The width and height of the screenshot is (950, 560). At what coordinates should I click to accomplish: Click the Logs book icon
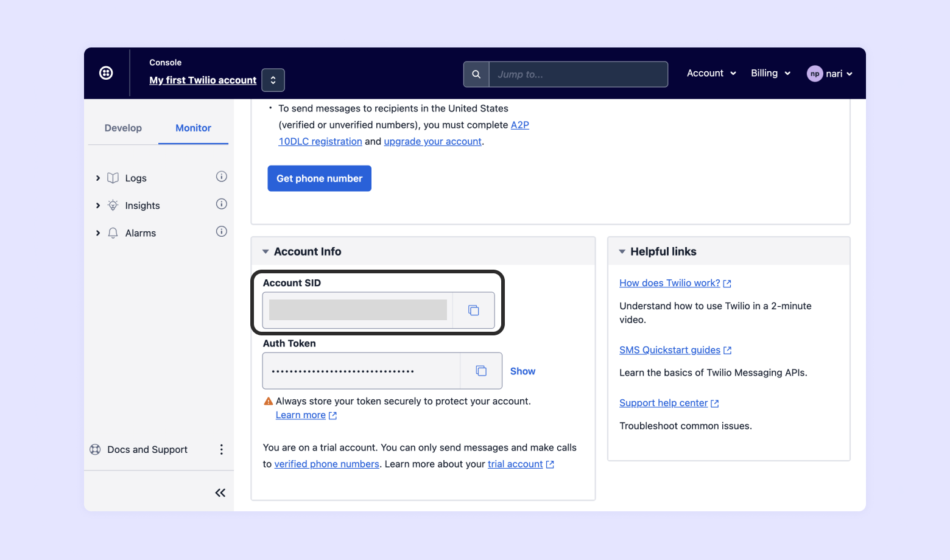(x=113, y=178)
